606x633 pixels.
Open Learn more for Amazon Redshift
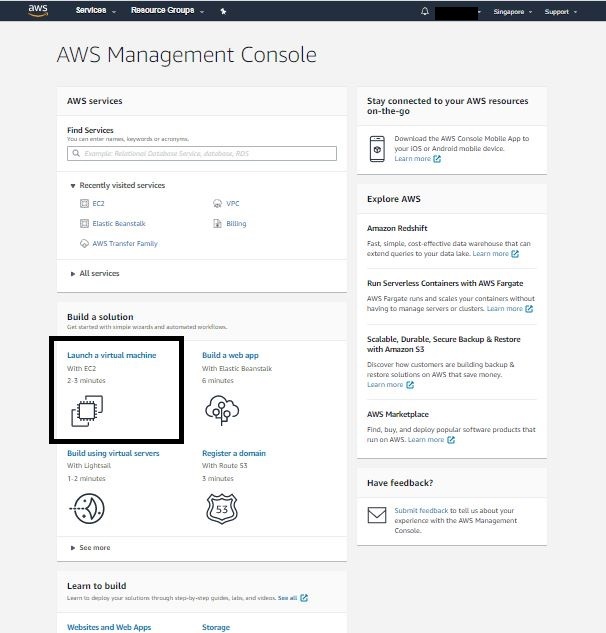[x=491, y=254]
